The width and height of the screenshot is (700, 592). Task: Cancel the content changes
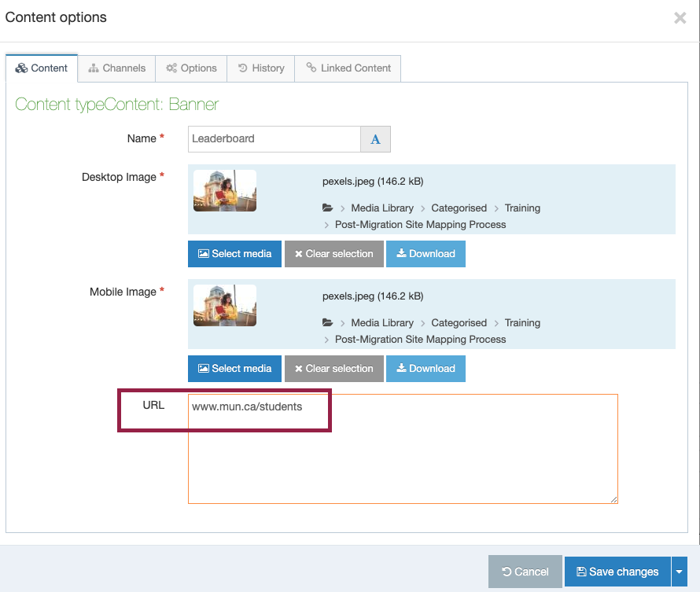point(525,572)
